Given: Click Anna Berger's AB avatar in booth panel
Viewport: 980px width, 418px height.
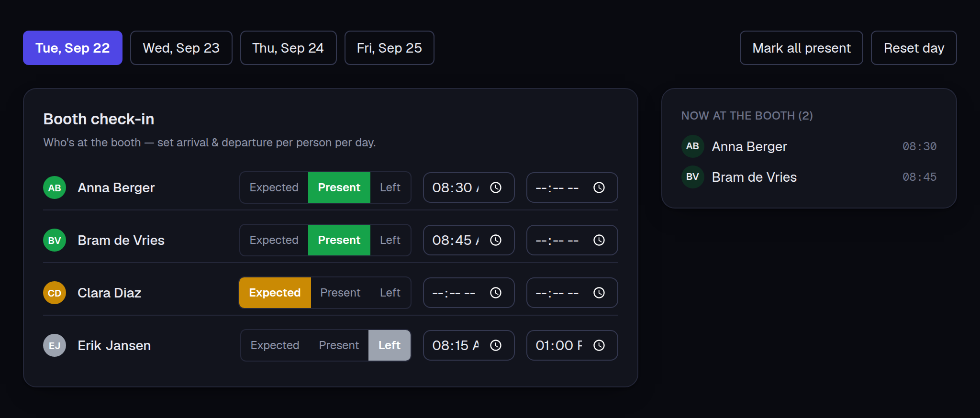Looking at the screenshot, I should click(692, 146).
